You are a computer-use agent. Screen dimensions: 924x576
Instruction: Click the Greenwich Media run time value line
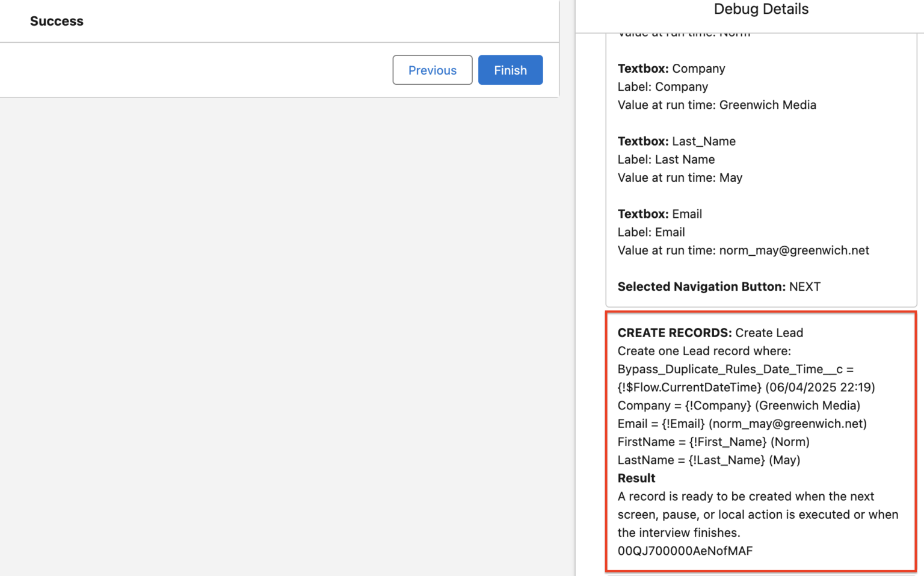[x=716, y=105]
